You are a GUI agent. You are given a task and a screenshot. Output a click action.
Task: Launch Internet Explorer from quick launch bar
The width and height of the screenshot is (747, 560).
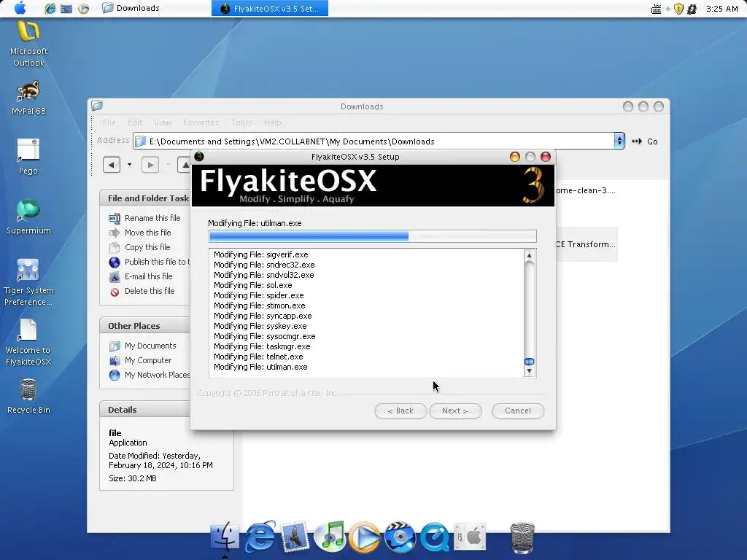coord(50,9)
